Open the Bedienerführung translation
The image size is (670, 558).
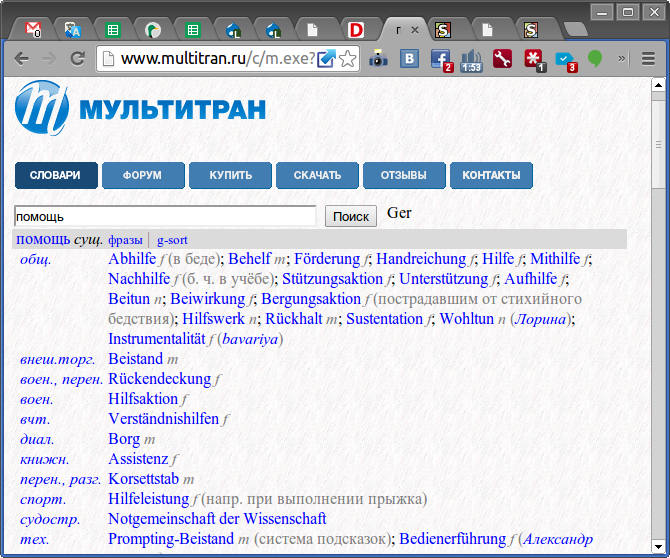(453, 539)
